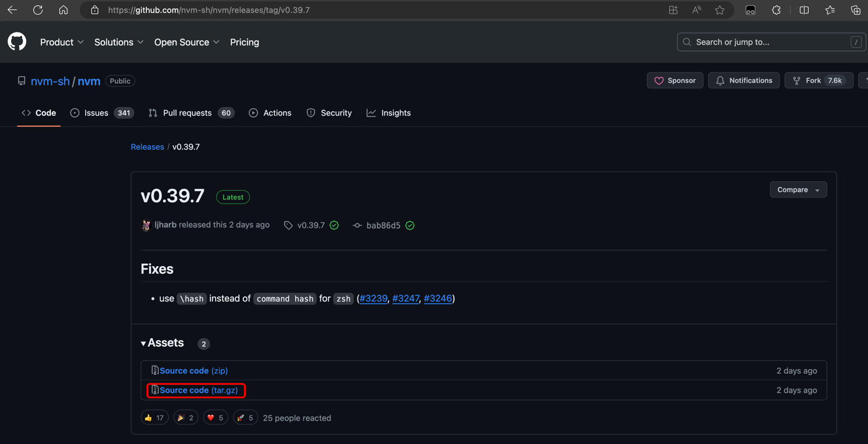Focus the Search or jump to field
The height and width of the screenshot is (444, 868).
771,42
